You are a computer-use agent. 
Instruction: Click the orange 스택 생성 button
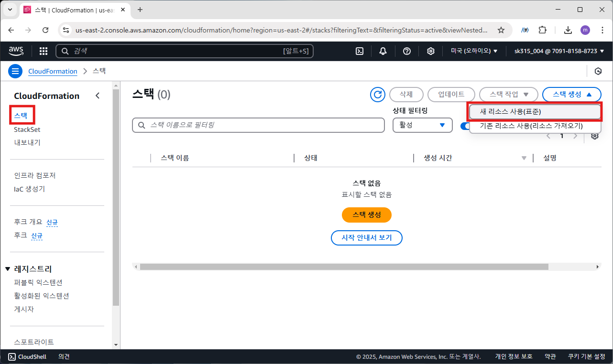coord(367,215)
